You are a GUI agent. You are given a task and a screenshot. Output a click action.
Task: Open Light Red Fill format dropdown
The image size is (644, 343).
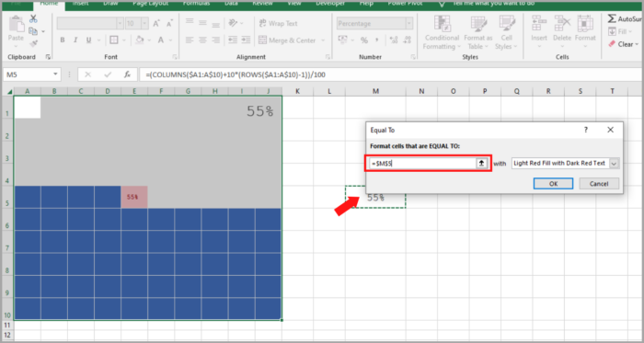click(x=614, y=164)
